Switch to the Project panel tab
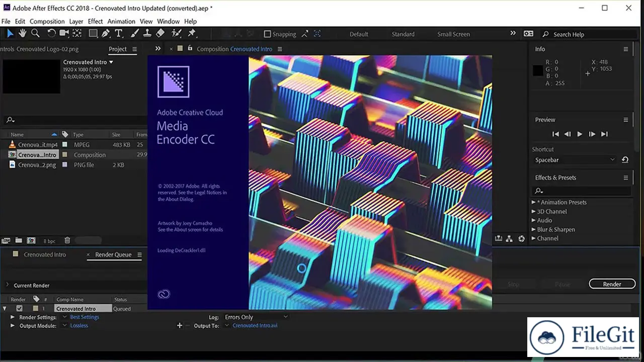This screenshot has height=362, width=644. click(x=118, y=49)
